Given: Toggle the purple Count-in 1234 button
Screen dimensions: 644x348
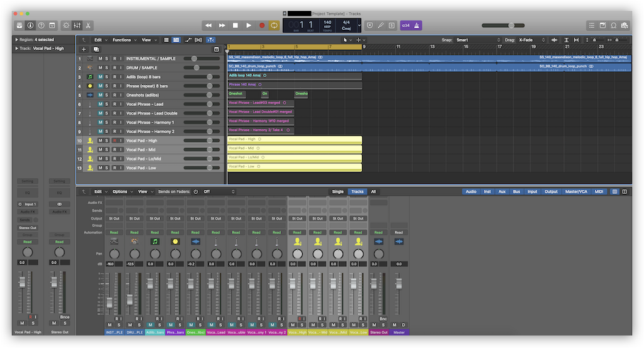Looking at the screenshot, I should tap(406, 26).
